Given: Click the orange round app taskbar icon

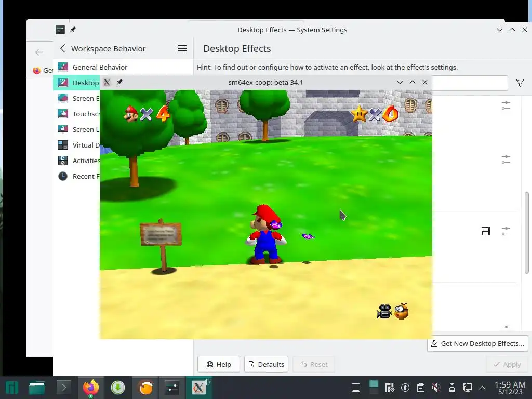Looking at the screenshot, I should click(146, 388).
